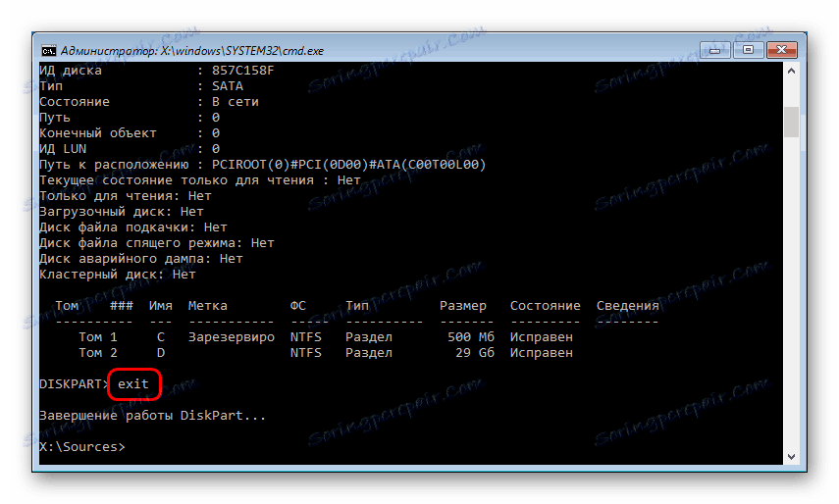Click the line 'Загрузочный диск: Нет'
This screenshot has width=839, height=504.
(122, 212)
